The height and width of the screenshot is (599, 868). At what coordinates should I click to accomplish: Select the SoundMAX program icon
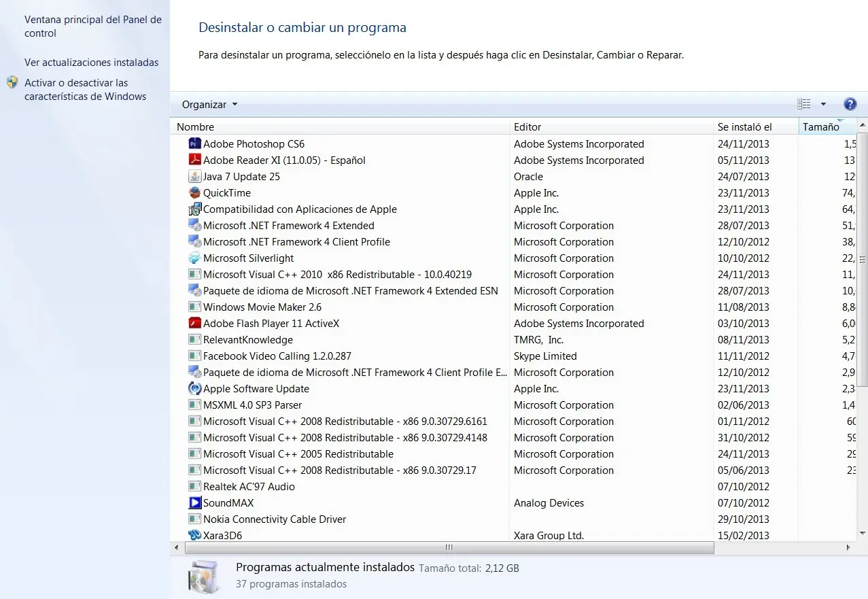pos(195,503)
